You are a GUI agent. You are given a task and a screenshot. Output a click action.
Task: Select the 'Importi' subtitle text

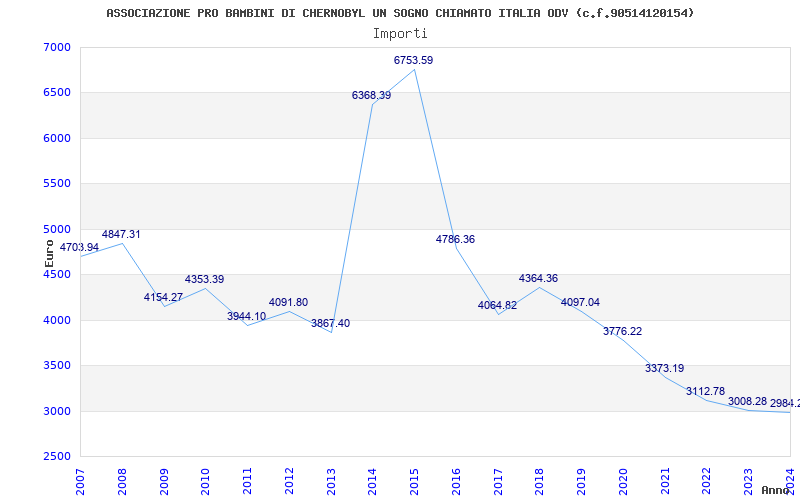[400, 34]
